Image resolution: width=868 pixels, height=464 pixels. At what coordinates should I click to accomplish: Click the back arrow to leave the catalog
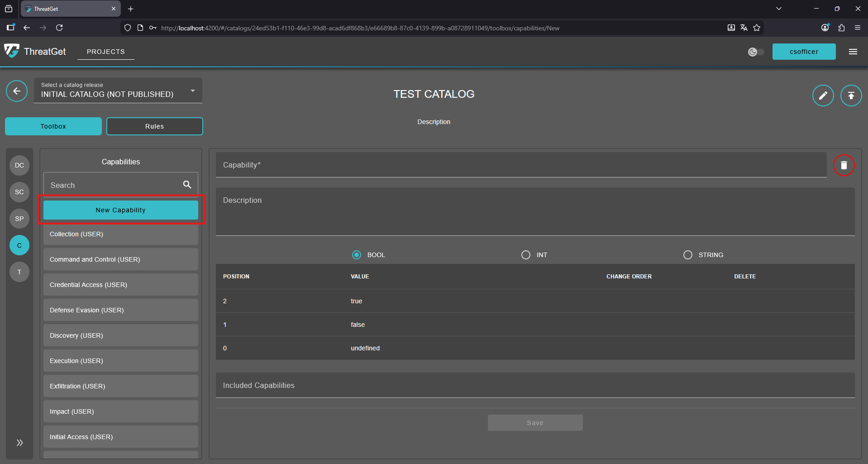tap(17, 91)
